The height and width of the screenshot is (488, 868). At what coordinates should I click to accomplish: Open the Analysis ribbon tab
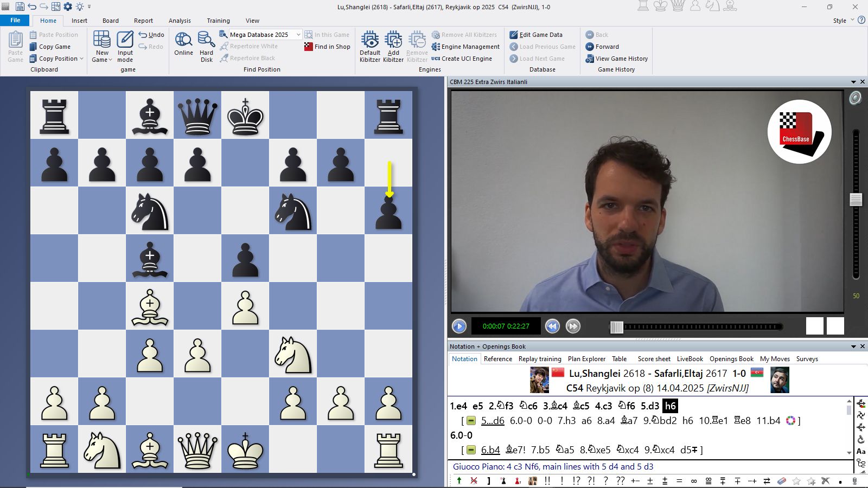coord(180,21)
